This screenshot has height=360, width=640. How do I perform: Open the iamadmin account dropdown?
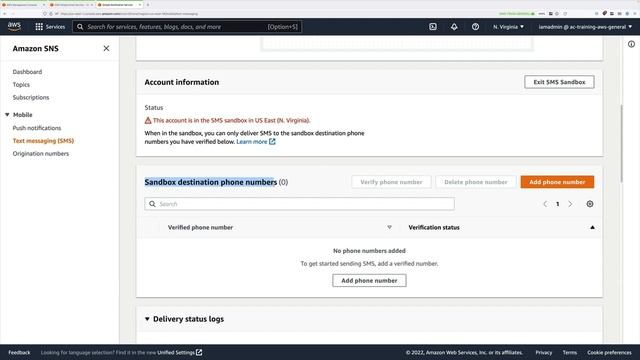[585, 27]
